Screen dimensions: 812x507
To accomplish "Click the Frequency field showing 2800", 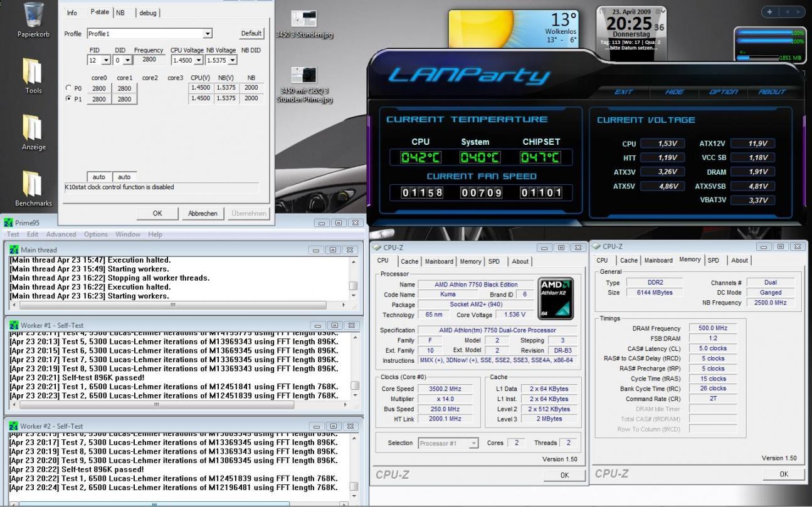I will (150, 60).
